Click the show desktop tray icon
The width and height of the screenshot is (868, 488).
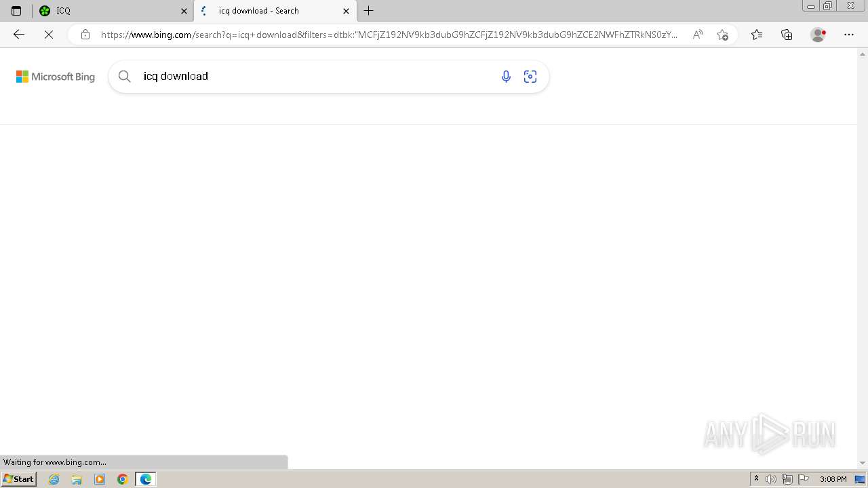click(860, 479)
